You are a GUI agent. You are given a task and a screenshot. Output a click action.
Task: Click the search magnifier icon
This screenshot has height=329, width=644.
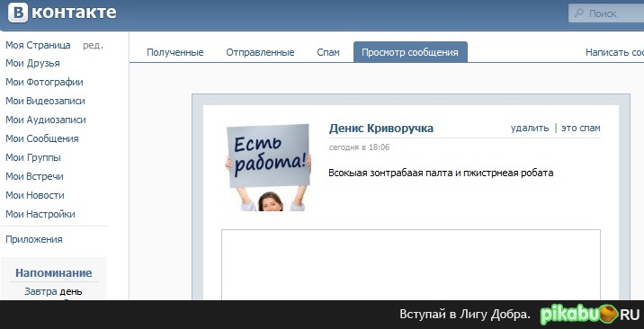pyautogui.click(x=578, y=13)
